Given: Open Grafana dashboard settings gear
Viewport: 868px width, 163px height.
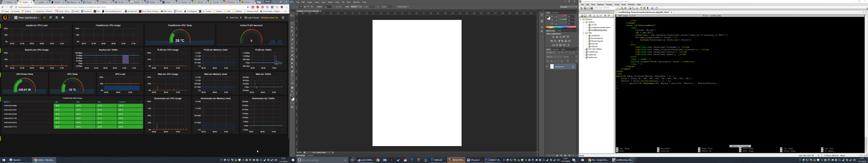Looking at the screenshot, I should [63, 18].
